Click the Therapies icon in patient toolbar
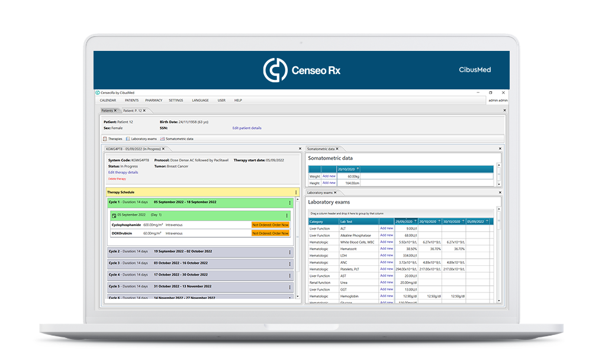Viewport: 602px width, 364px height. coord(105,138)
